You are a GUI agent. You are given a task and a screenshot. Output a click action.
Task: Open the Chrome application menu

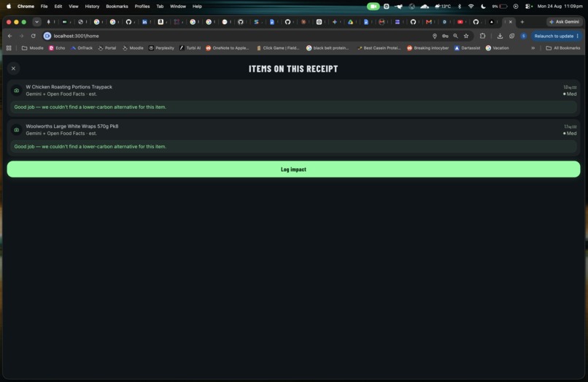tap(26, 7)
